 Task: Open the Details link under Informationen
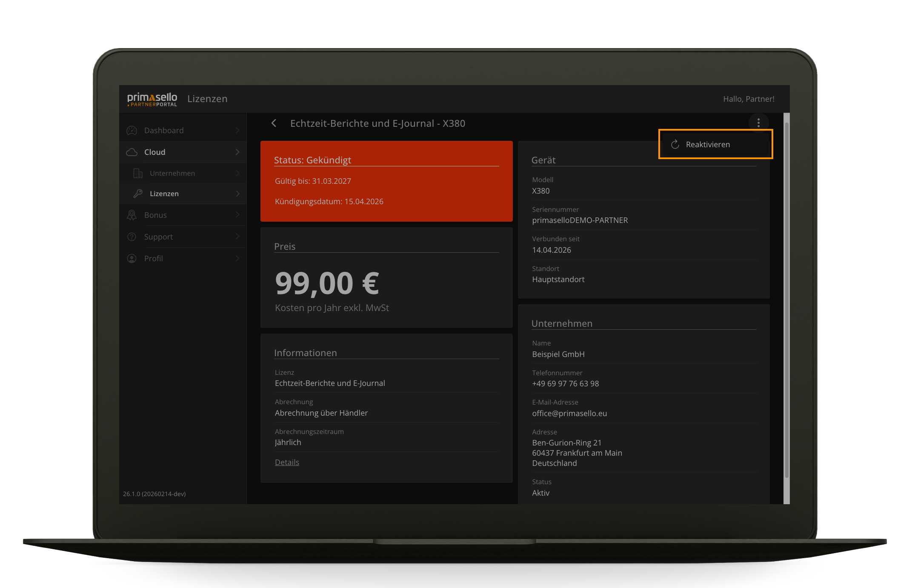point(287,462)
